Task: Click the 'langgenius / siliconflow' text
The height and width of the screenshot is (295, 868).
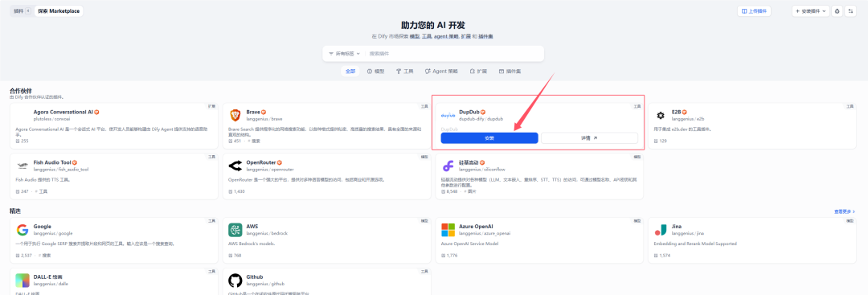Action: (x=482, y=170)
